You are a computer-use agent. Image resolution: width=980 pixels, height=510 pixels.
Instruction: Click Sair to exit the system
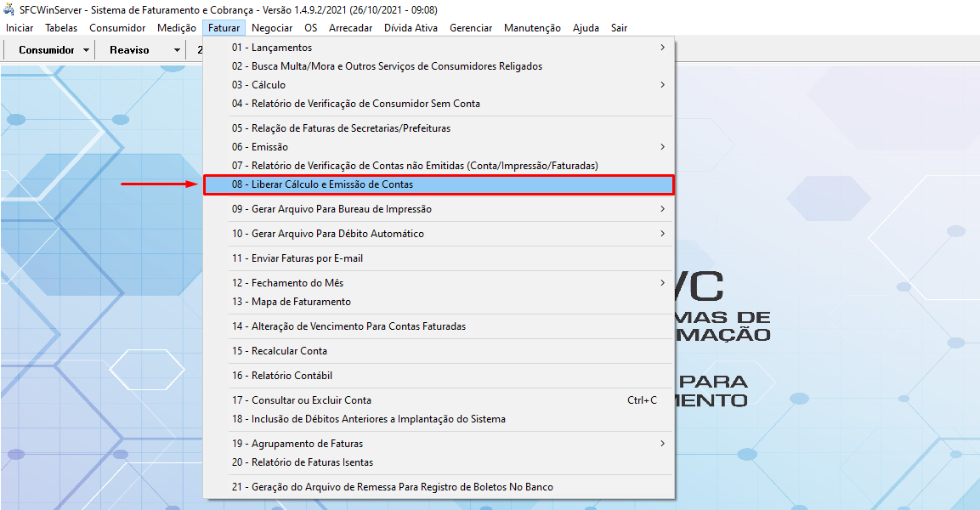pyautogui.click(x=618, y=27)
